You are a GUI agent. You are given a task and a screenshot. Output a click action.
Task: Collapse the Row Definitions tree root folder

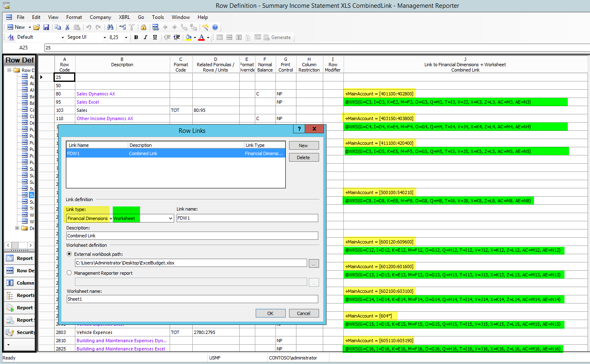click(x=9, y=70)
